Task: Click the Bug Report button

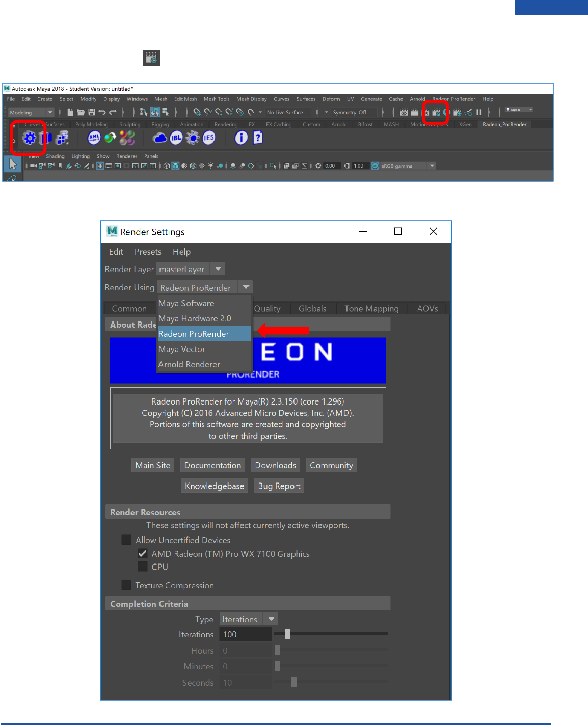Action: tap(279, 486)
